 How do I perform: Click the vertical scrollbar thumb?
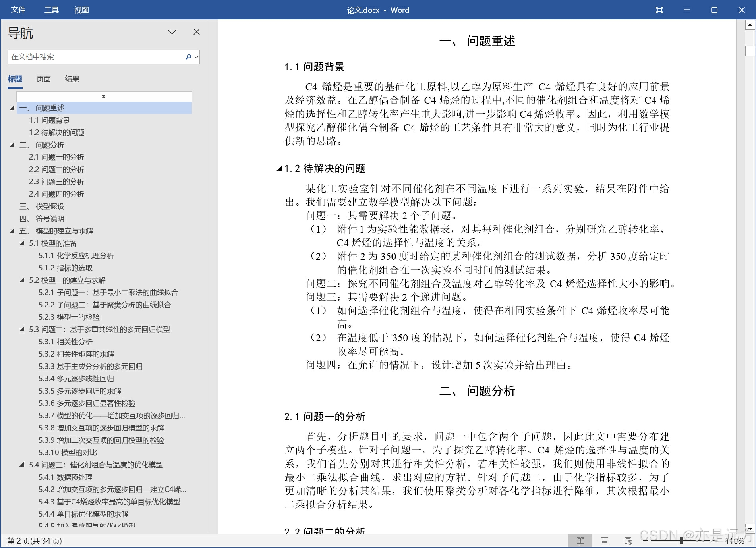click(750, 51)
